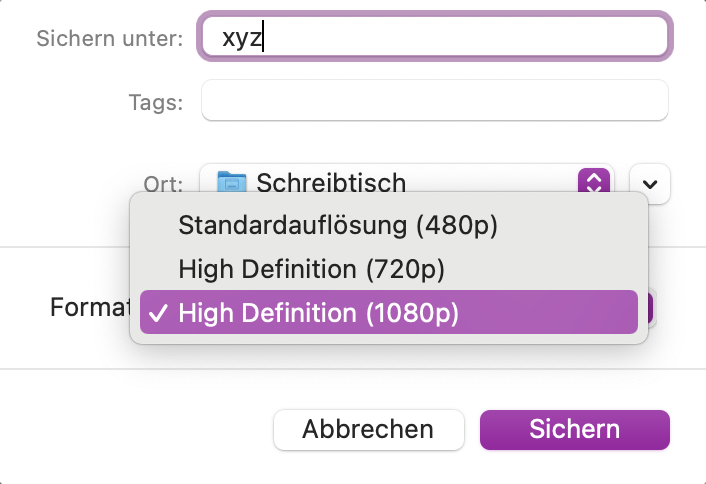Click the blue Schreibtisch folder icon
Viewport: 706px width, 484px height.
pos(232,182)
